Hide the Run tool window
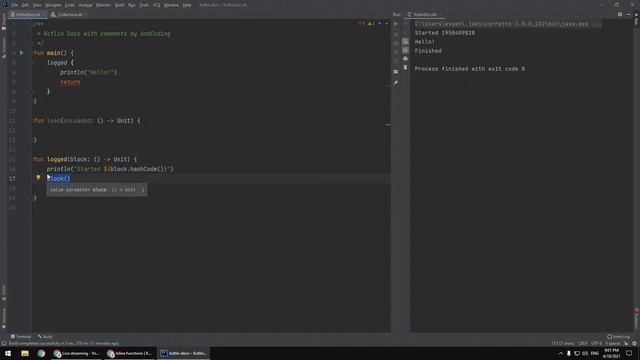640x360 pixels. (x=629, y=15)
